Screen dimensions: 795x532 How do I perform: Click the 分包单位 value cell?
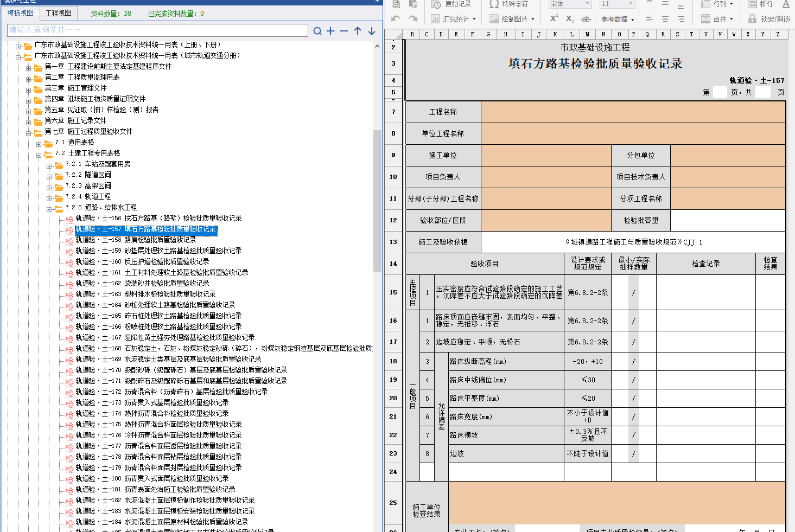coord(728,156)
